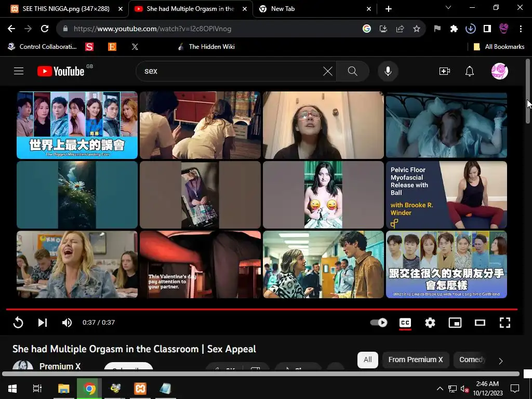Click the URL address bar

click(210, 29)
